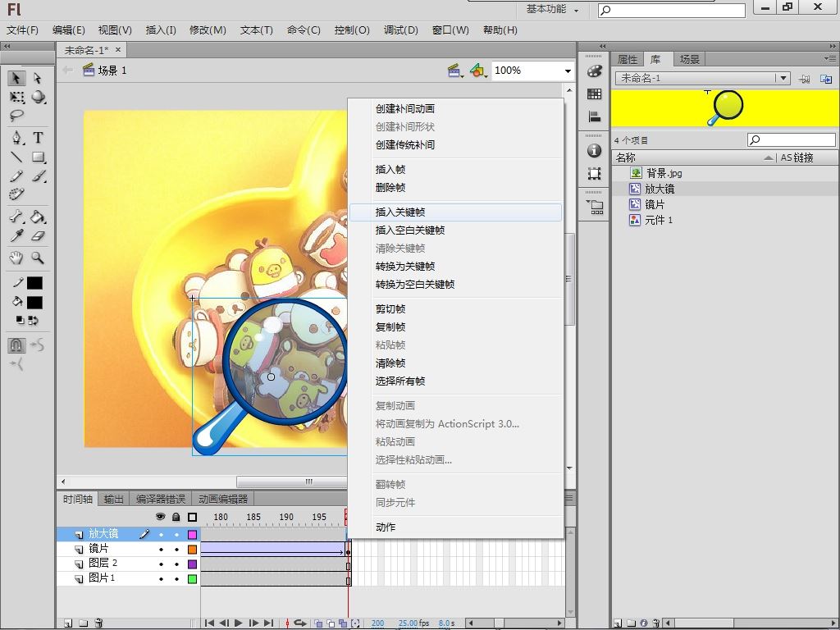
Task: Select the Line tool
Action: [x=16, y=157]
